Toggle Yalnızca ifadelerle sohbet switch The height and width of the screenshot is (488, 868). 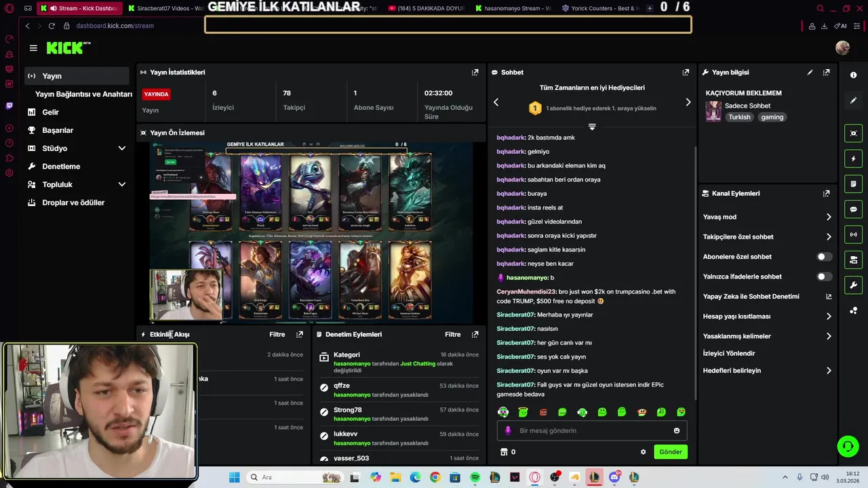[x=824, y=277]
